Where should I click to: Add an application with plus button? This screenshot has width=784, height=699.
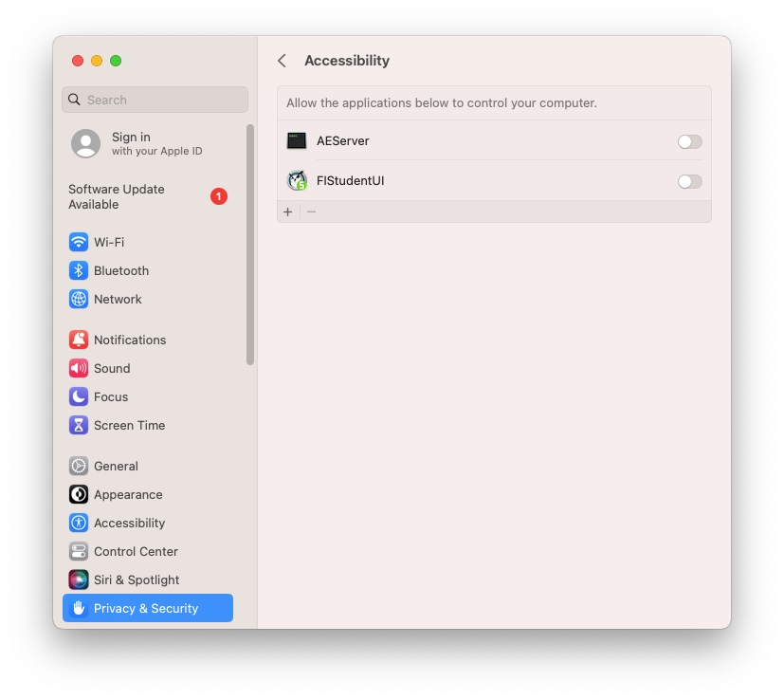point(288,212)
